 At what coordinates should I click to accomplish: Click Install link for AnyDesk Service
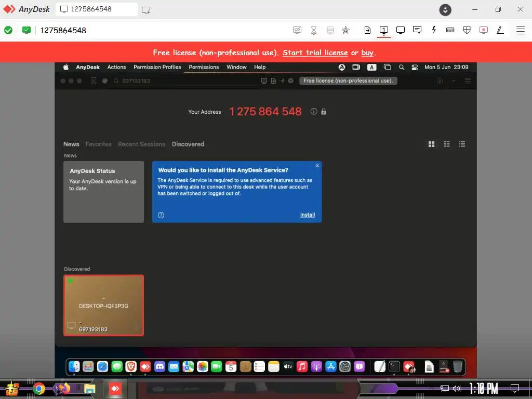(308, 215)
